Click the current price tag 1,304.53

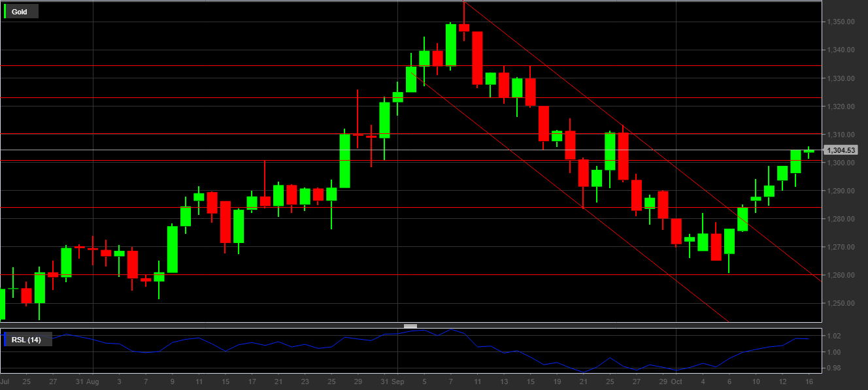point(841,150)
